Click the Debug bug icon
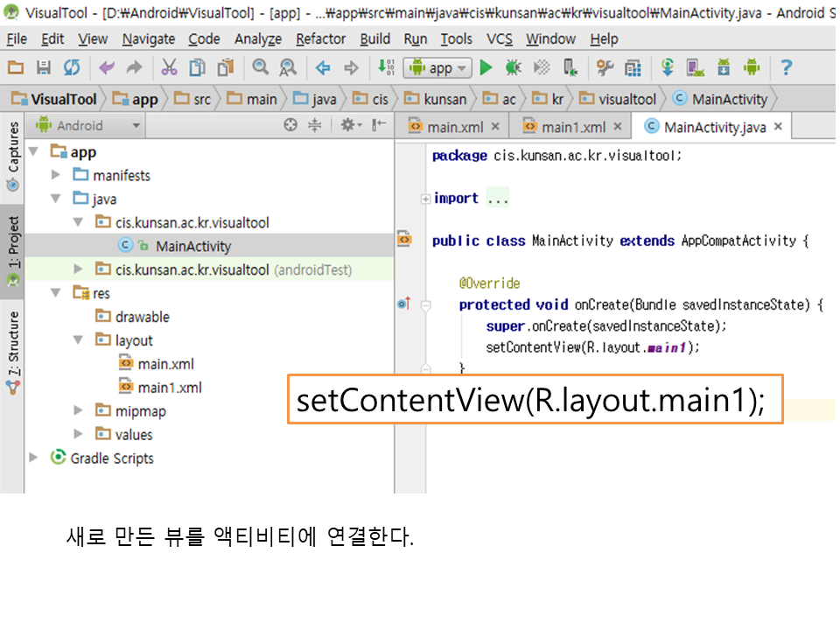Image resolution: width=840 pixels, height=630 pixels. pyautogui.click(x=514, y=67)
